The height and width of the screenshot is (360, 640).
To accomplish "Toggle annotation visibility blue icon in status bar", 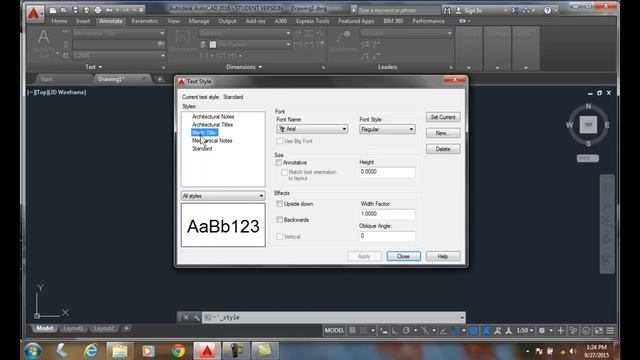I will pyautogui.click(x=486, y=331).
